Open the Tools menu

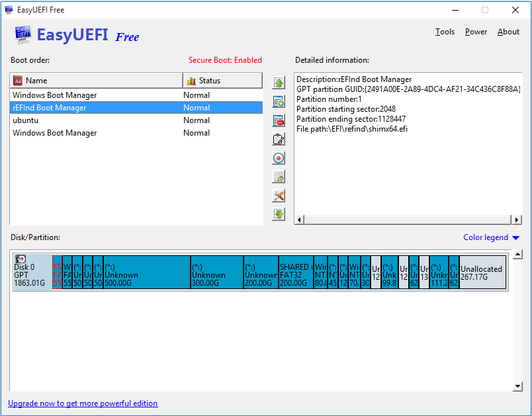click(445, 31)
